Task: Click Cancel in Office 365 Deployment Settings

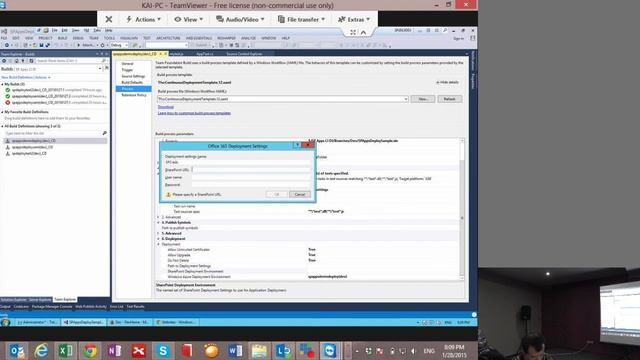Action: (300, 194)
